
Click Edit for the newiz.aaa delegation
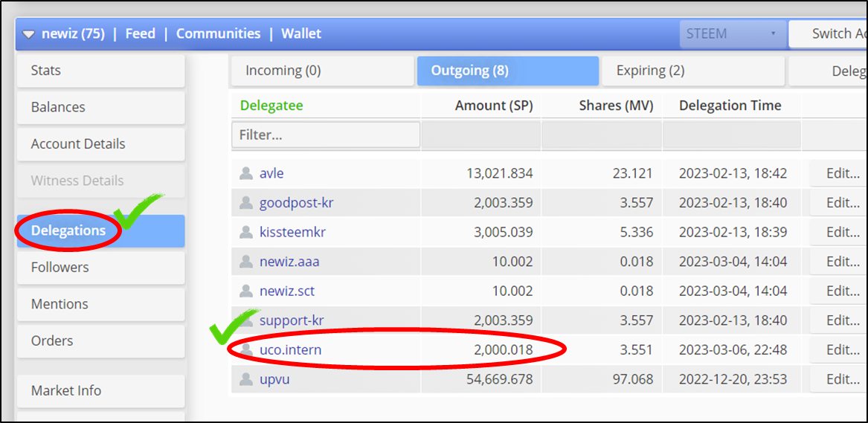839,262
